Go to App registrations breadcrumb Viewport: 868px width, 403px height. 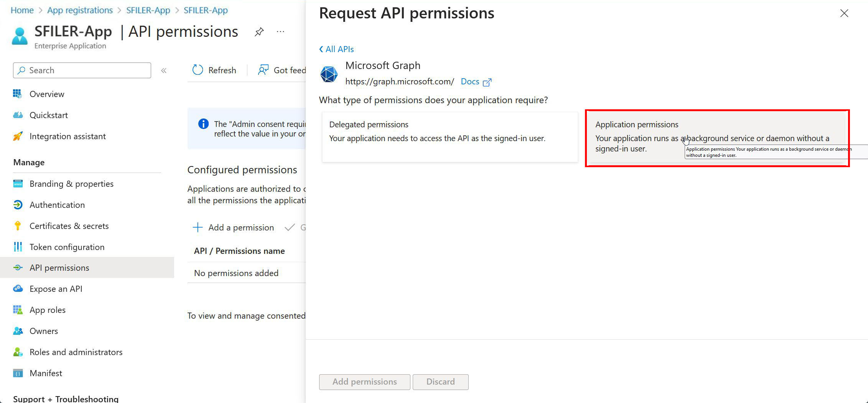tap(80, 10)
